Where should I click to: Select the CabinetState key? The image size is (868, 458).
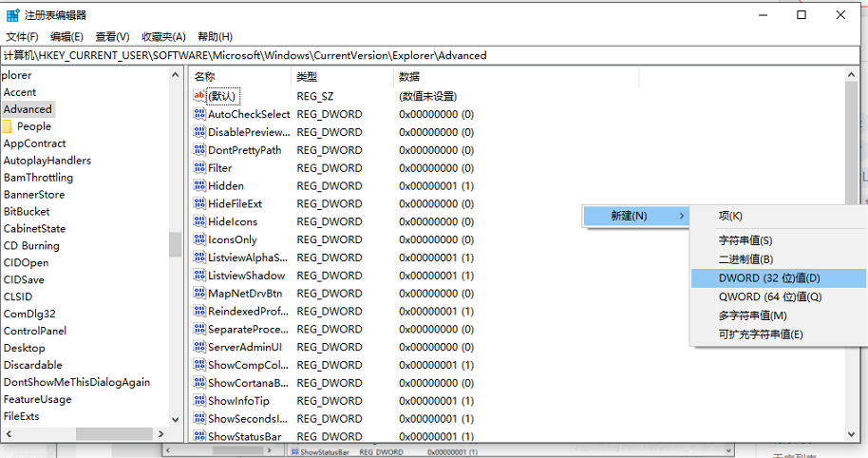[34, 229]
